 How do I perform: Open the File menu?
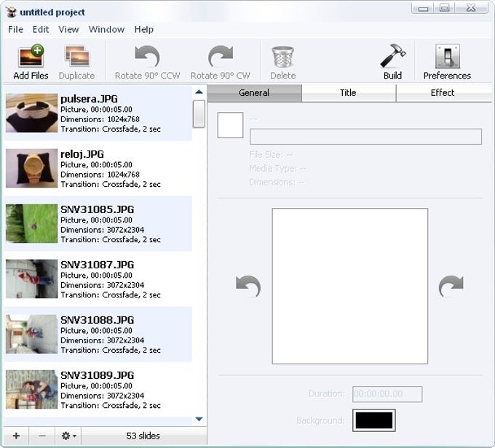(15, 29)
